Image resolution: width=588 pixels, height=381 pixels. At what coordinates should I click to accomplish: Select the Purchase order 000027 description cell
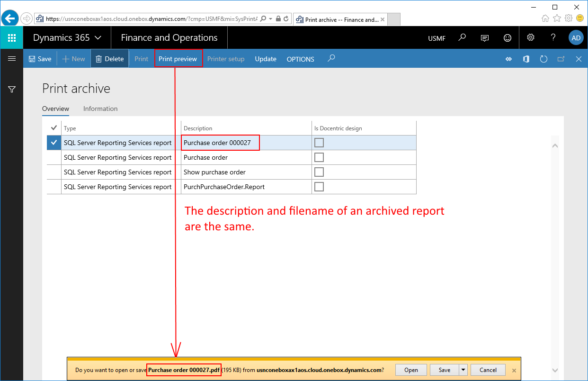click(x=246, y=143)
